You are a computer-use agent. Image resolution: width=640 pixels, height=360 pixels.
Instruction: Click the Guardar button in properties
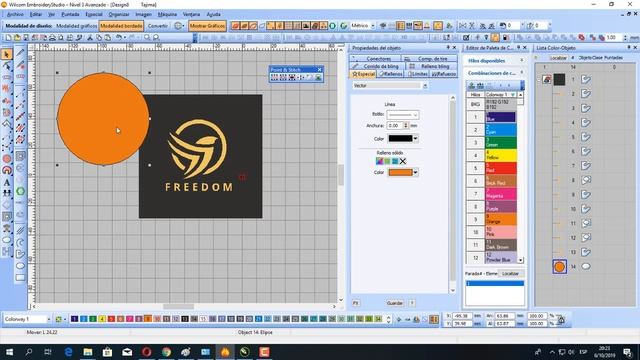394,303
